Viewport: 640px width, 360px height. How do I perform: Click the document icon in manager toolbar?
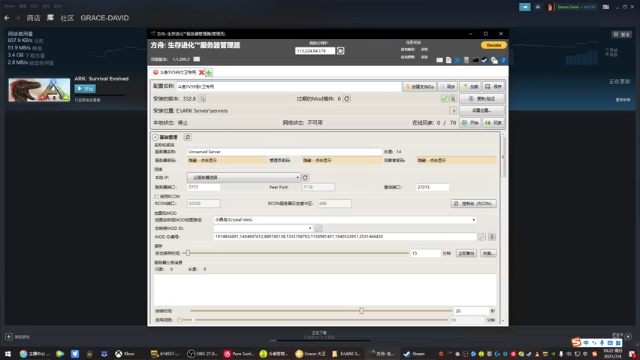click(x=449, y=60)
